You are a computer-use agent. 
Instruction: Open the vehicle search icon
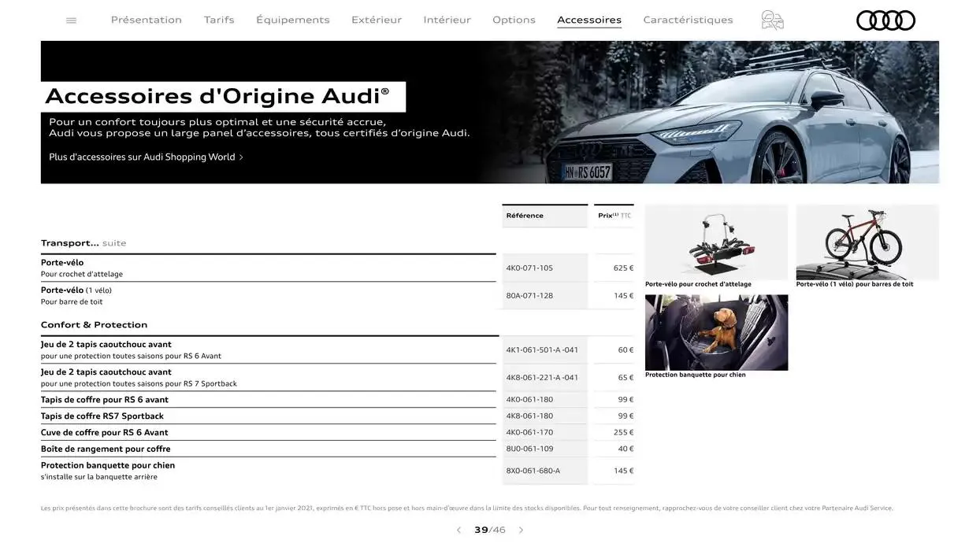pyautogui.click(x=772, y=19)
